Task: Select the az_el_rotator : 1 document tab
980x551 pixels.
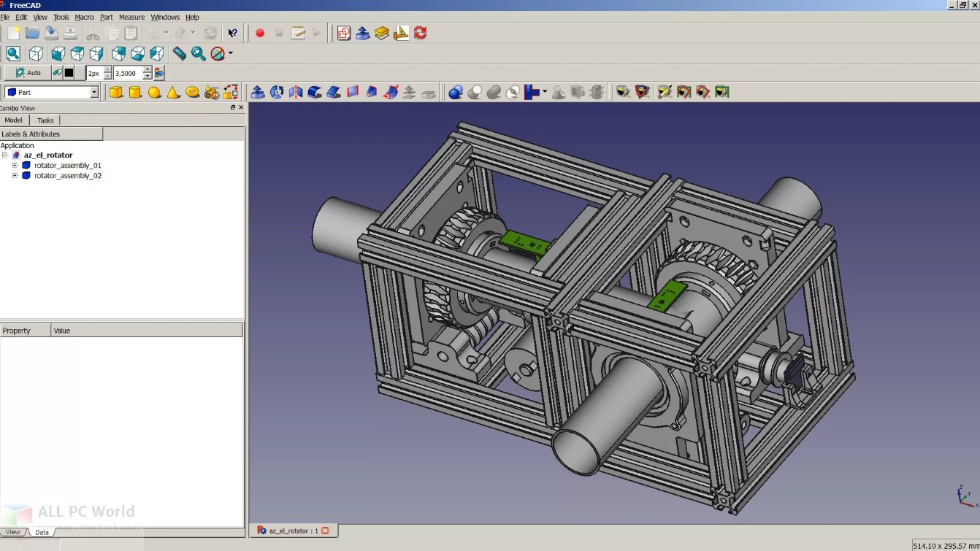Action: [x=294, y=531]
